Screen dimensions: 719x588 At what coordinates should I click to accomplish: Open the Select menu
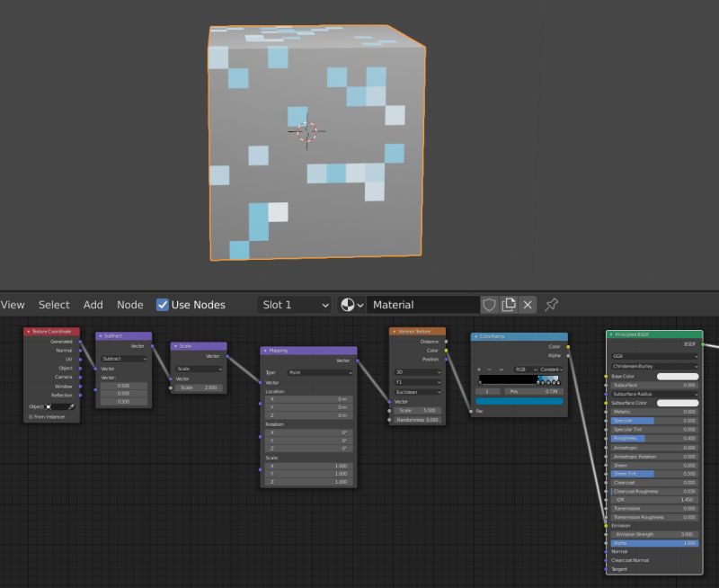pyautogui.click(x=54, y=304)
